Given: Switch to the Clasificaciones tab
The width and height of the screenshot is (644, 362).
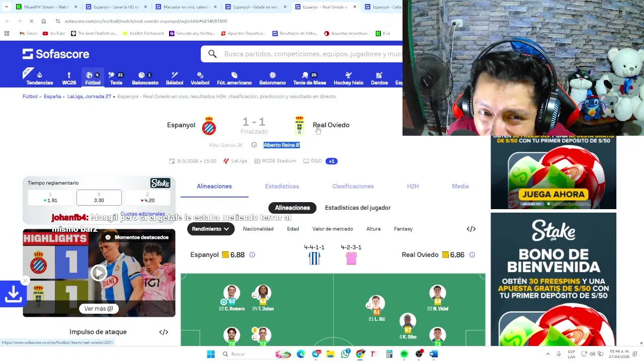Looking at the screenshot, I should [x=353, y=186].
